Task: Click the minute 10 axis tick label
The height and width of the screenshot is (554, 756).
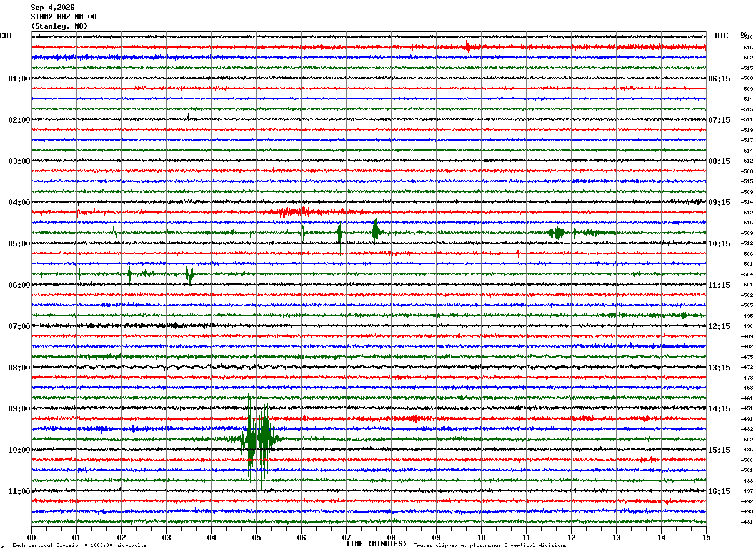Action: (481, 537)
